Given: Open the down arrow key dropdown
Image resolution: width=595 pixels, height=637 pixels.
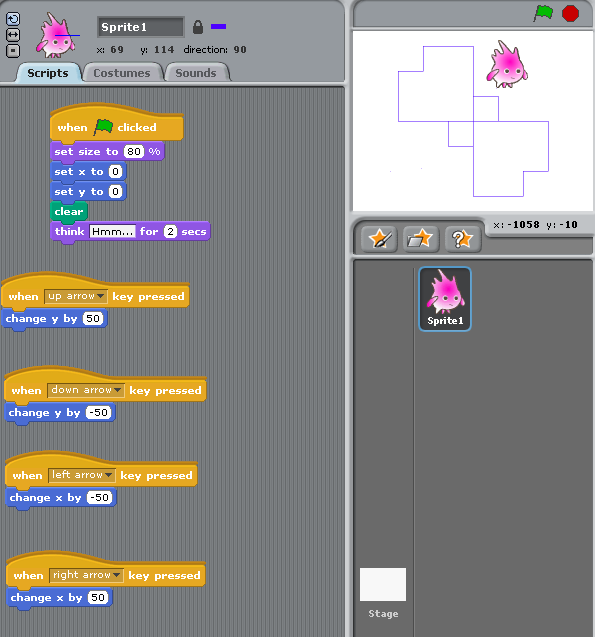Looking at the screenshot, I should (86, 390).
